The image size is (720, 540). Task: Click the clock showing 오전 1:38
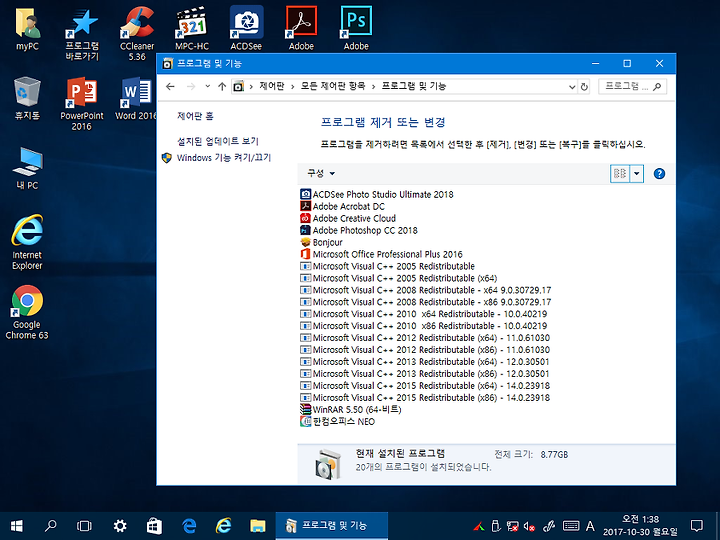[640, 526]
